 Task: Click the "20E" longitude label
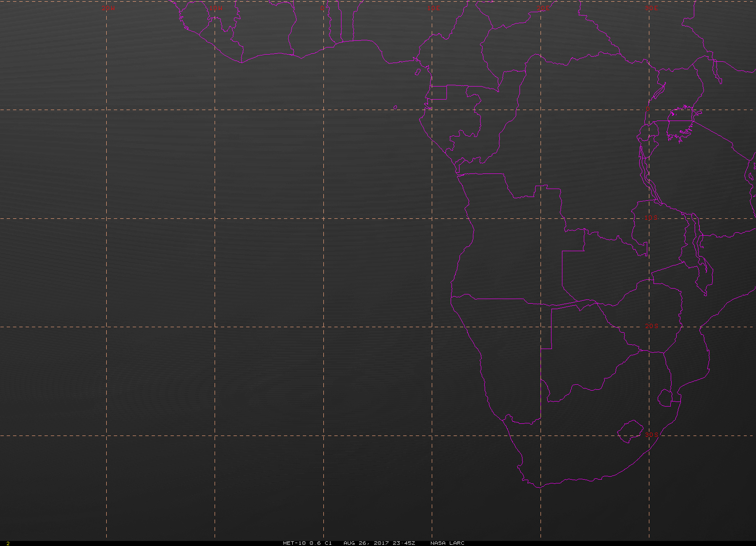coord(543,8)
